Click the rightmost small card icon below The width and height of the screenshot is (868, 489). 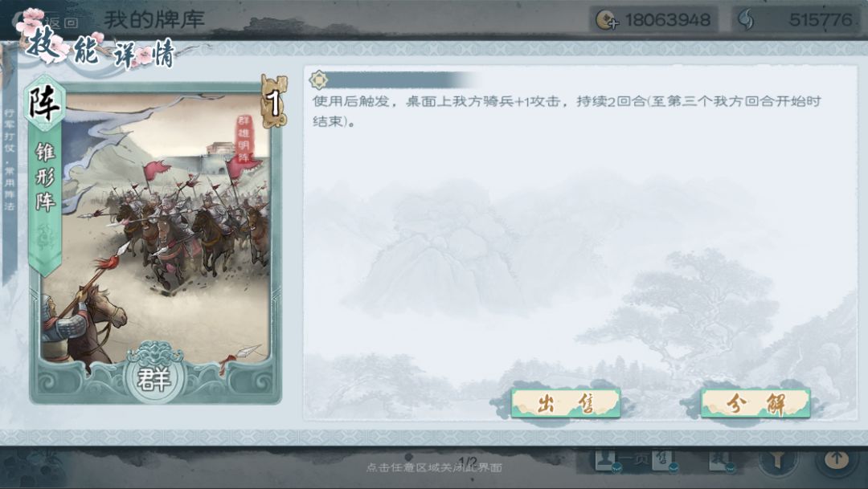[721, 460]
